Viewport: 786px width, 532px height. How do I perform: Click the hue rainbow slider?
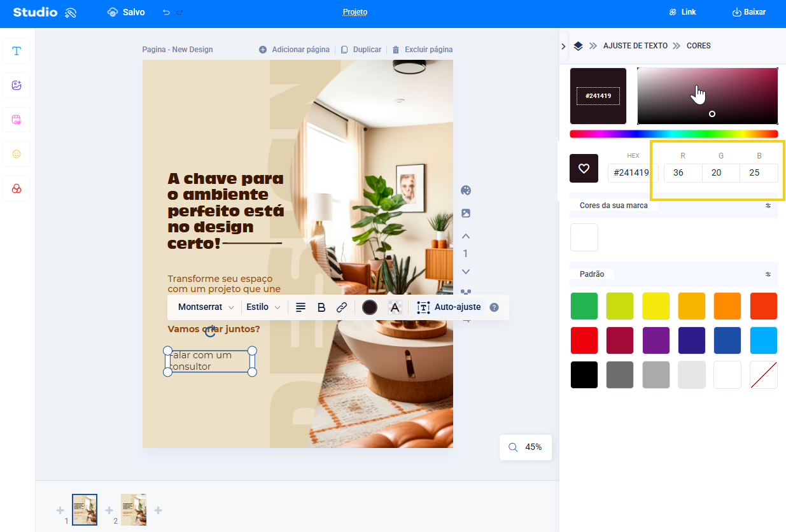coord(674,134)
